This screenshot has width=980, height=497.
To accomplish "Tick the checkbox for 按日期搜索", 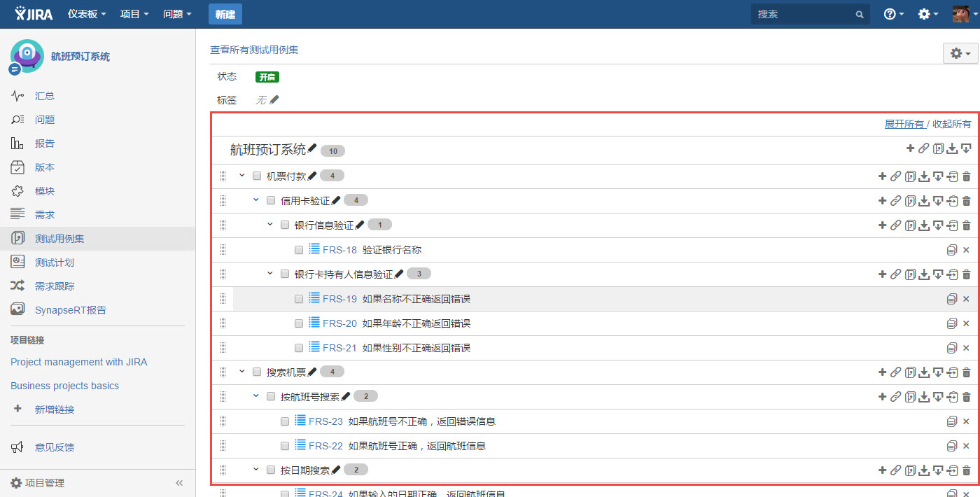I will 271,470.
